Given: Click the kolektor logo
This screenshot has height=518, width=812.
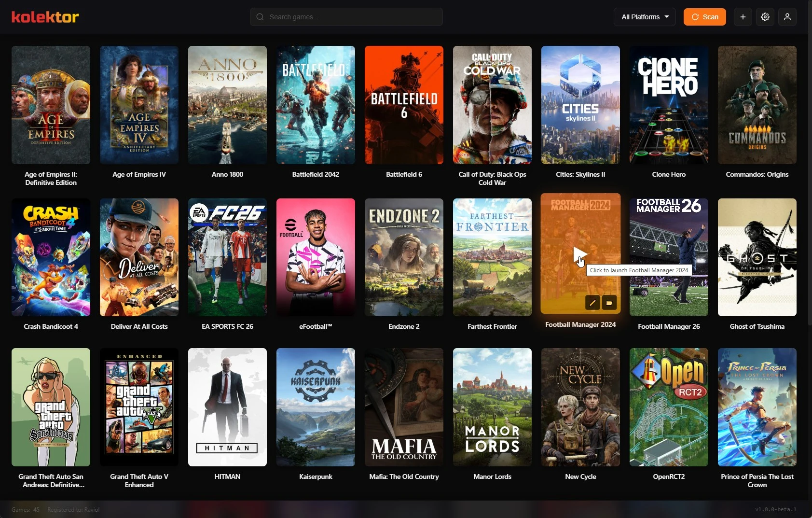Looking at the screenshot, I should tap(45, 17).
